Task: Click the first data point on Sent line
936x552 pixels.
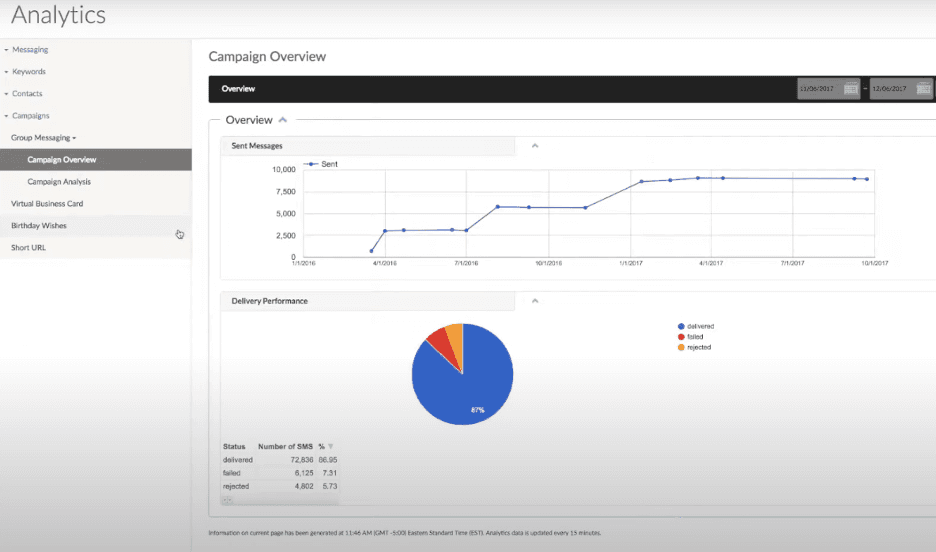Action: coord(371,251)
